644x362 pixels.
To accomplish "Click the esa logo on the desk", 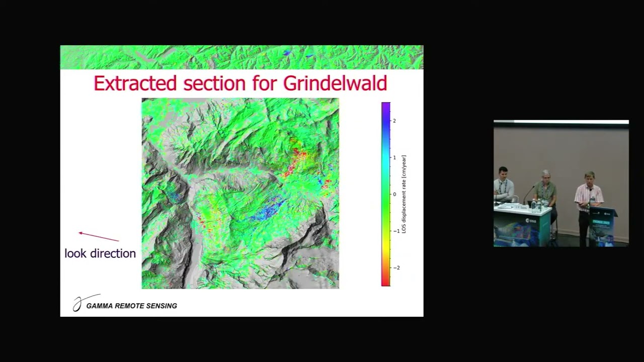I will (530, 221).
